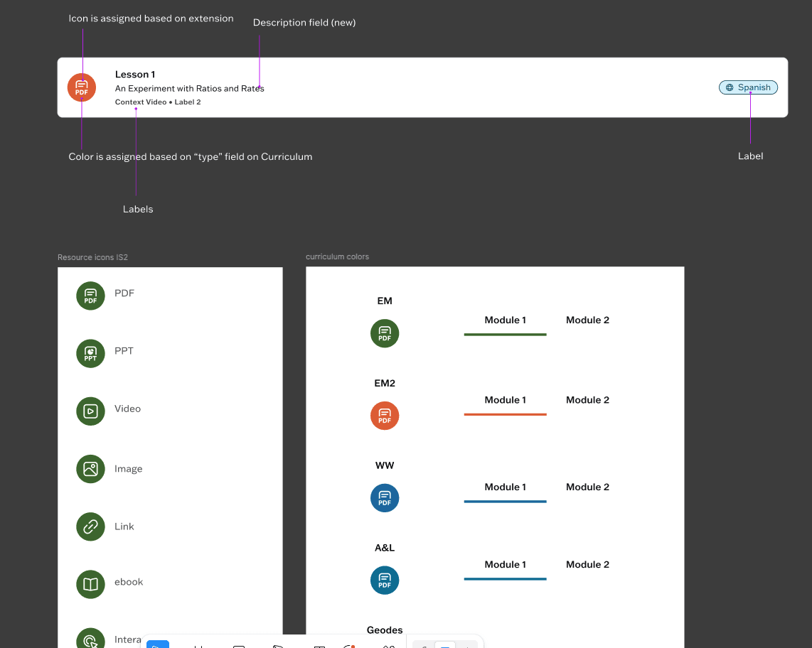Open Module 1 tab in the EM row
Screen dimensions: 812x648
tap(506, 320)
